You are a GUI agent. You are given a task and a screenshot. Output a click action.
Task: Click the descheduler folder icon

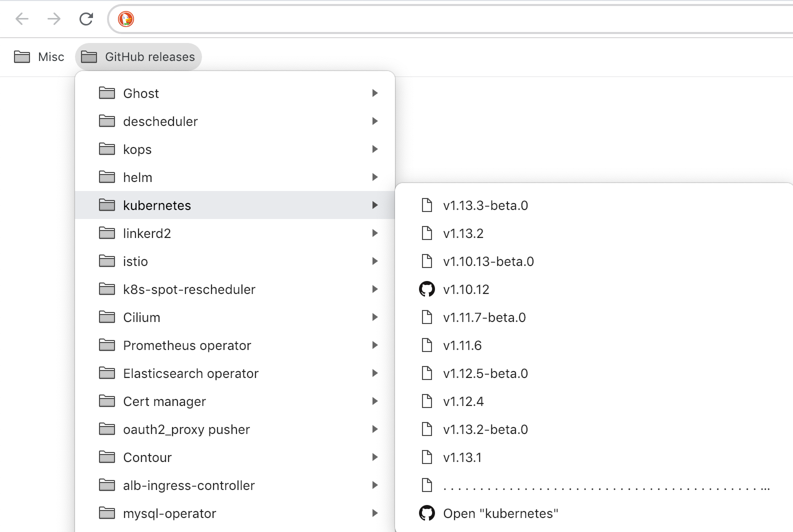pyautogui.click(x=107, y=121)
